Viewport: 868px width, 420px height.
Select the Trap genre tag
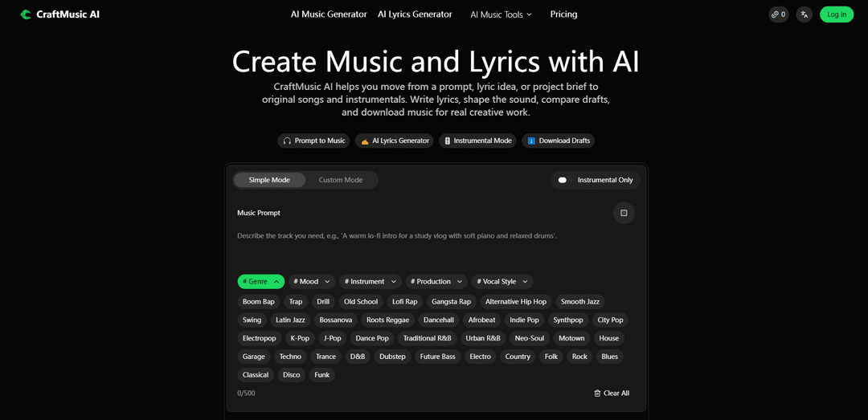[296, 302]
